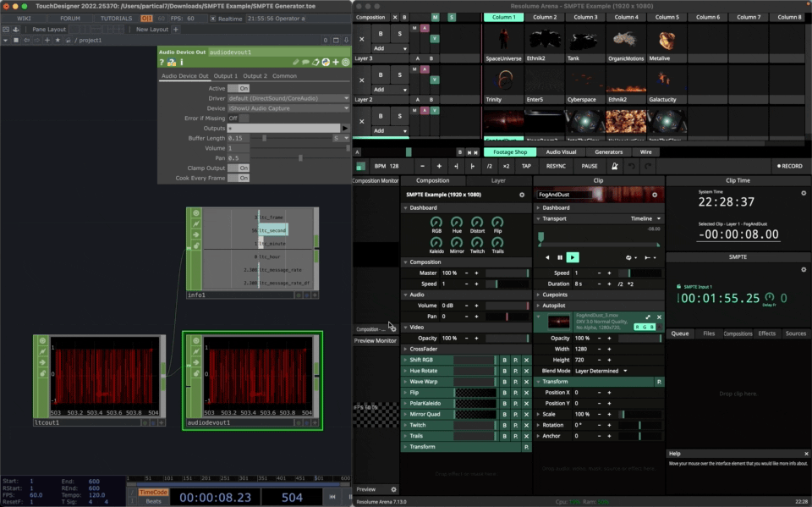Open Composition settings gear icon
Image resolution: width=812 pixels, height=507 pixels.
(522, 195)
